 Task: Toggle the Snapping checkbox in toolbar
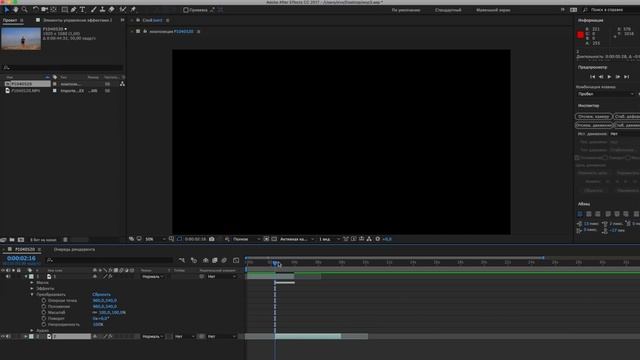coord(186,10)
